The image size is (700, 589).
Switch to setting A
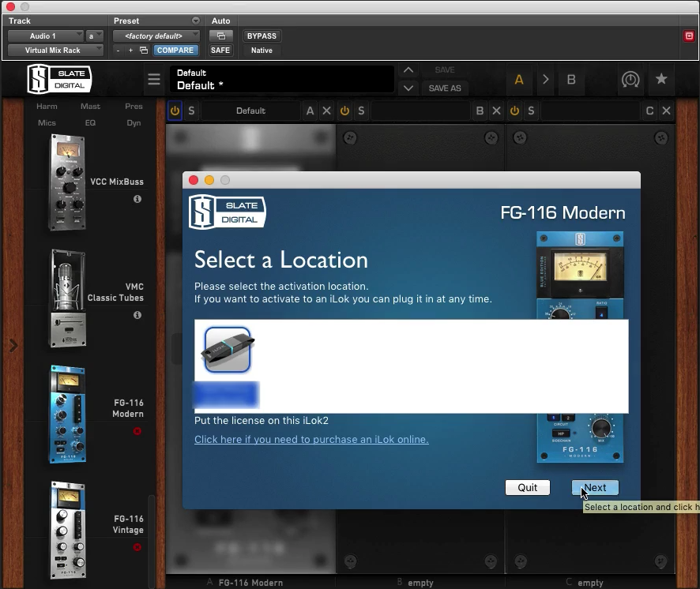tap(519, 80)
